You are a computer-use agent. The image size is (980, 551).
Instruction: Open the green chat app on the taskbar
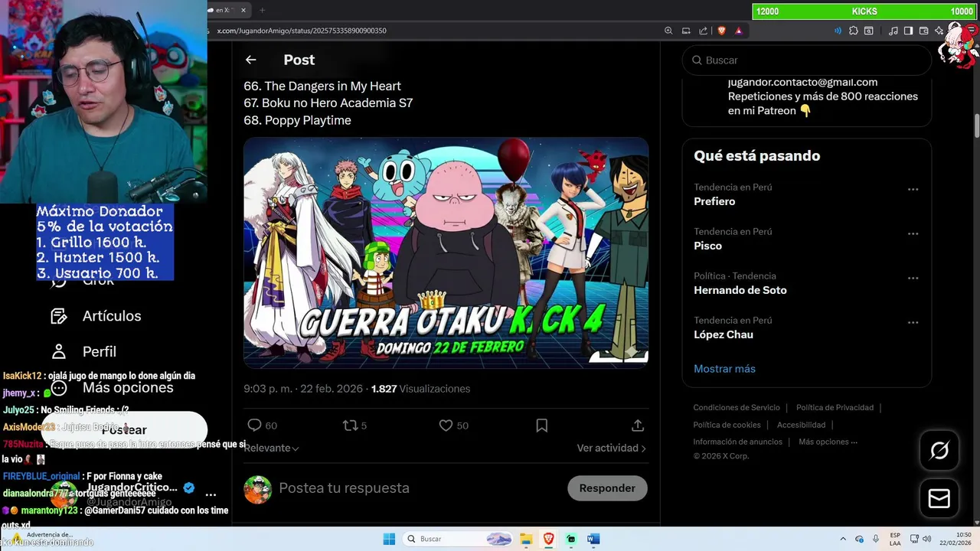coord(570,539)
